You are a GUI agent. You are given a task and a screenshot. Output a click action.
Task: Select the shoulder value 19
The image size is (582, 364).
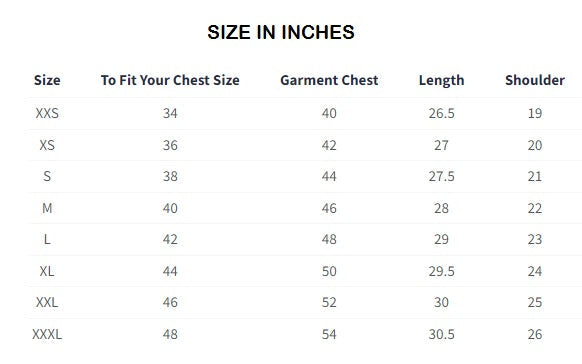(x=535, y=113)
